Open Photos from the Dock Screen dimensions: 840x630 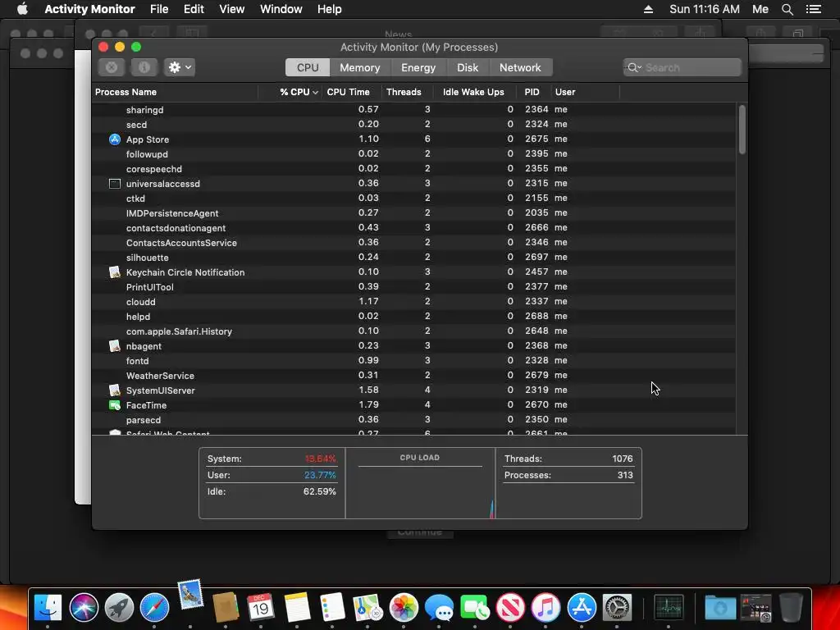404,608
